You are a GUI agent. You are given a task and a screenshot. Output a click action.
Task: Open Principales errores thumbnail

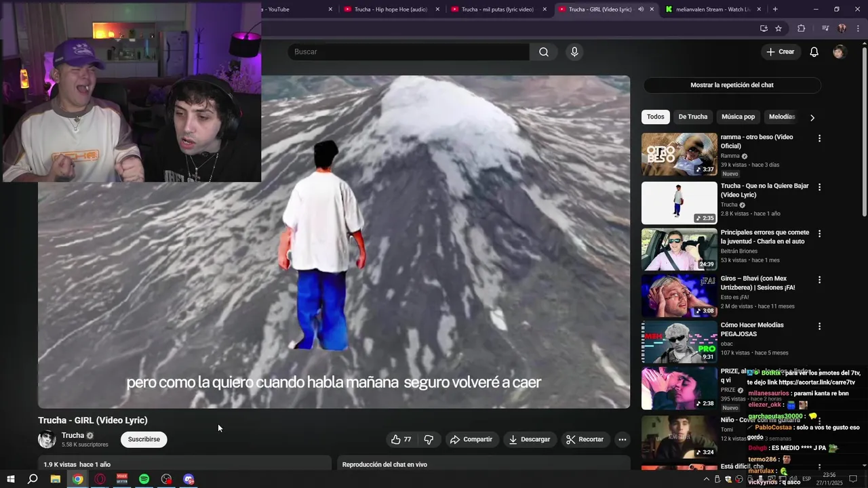pyautogui.click(x=679, y=249)
